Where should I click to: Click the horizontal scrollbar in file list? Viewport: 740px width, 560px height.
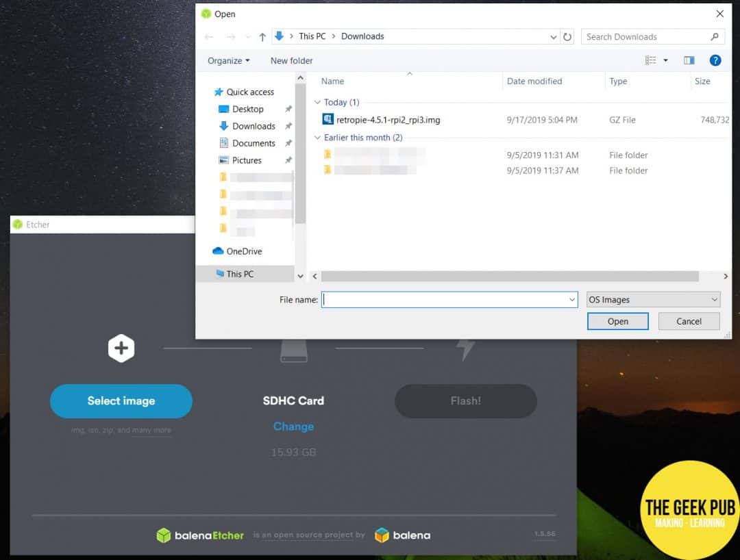point(509,277)
